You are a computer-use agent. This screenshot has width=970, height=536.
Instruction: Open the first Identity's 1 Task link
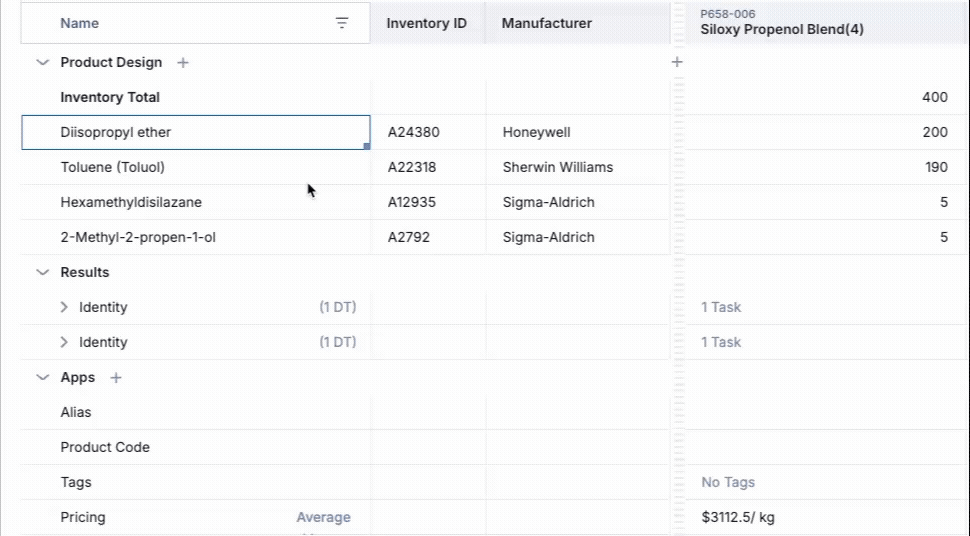pyautogui.click(x=721, y=307)
